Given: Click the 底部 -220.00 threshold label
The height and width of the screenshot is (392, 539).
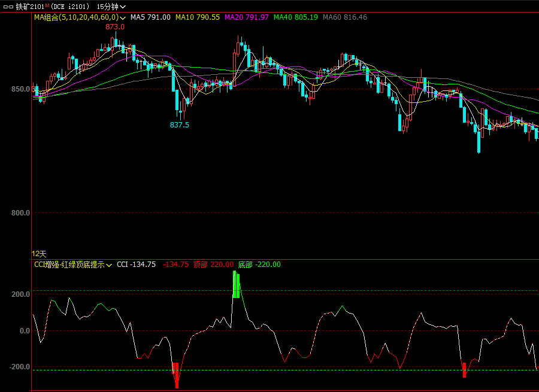Looking at the screenshot, I should pos(259,265).
